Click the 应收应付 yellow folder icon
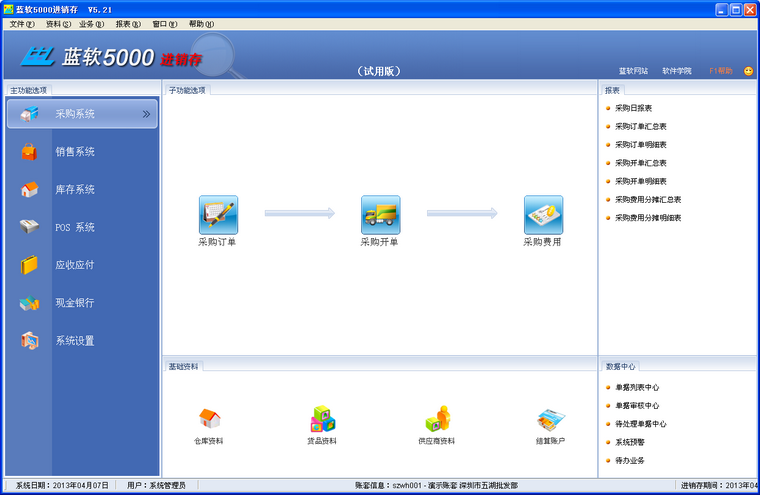760x495 pixels. [29, 265]
